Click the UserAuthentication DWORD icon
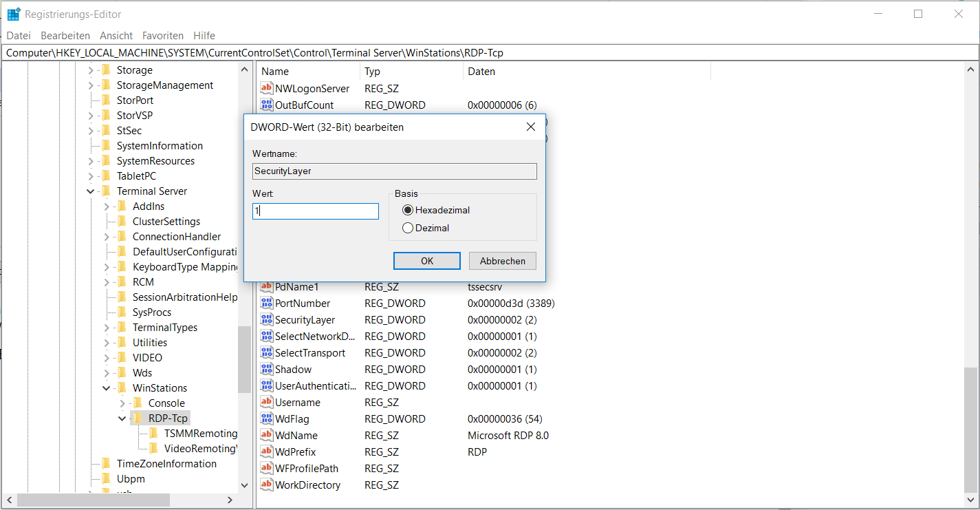The width and height of the screenshot is (980, 510). [x=267, y=386]
